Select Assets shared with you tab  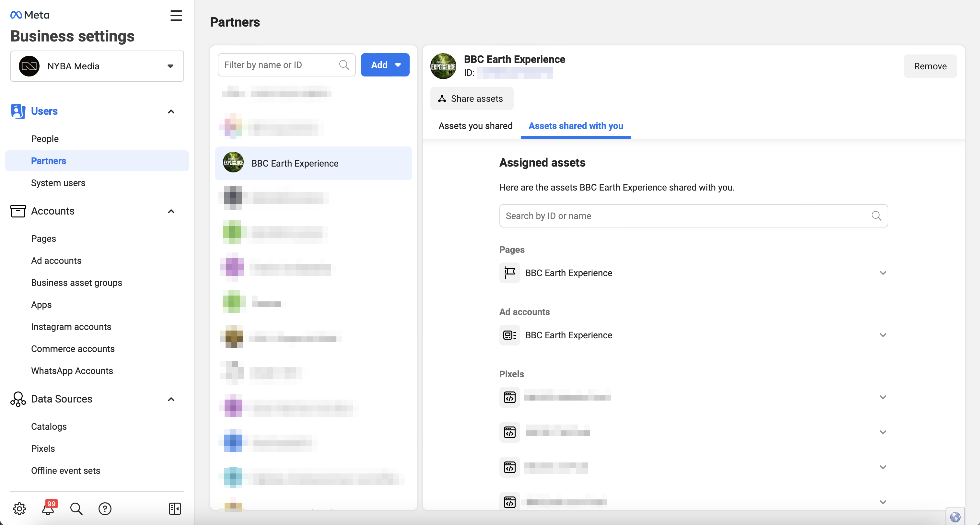(576, 125)
